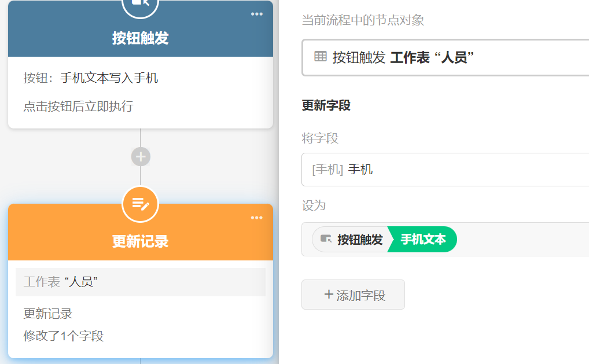This screenshot has width=589, height=364.
Task: Select the green 手机文本 tag
Action: (424, 239)
